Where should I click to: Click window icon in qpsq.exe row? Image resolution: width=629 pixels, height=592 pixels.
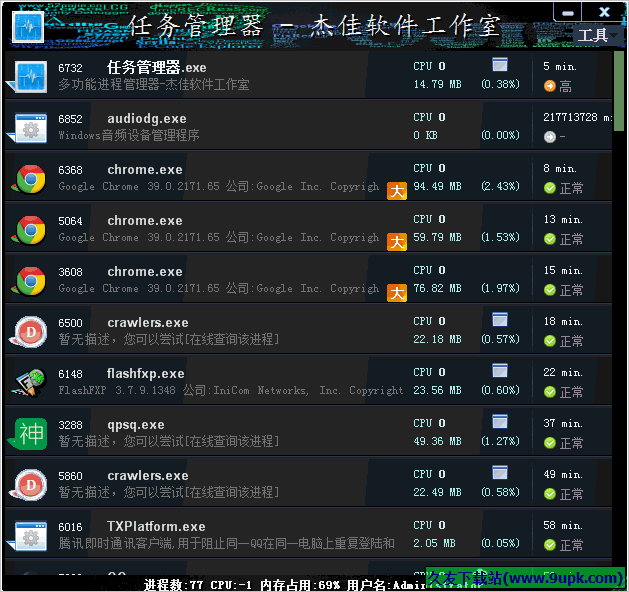tap(500, 422)
